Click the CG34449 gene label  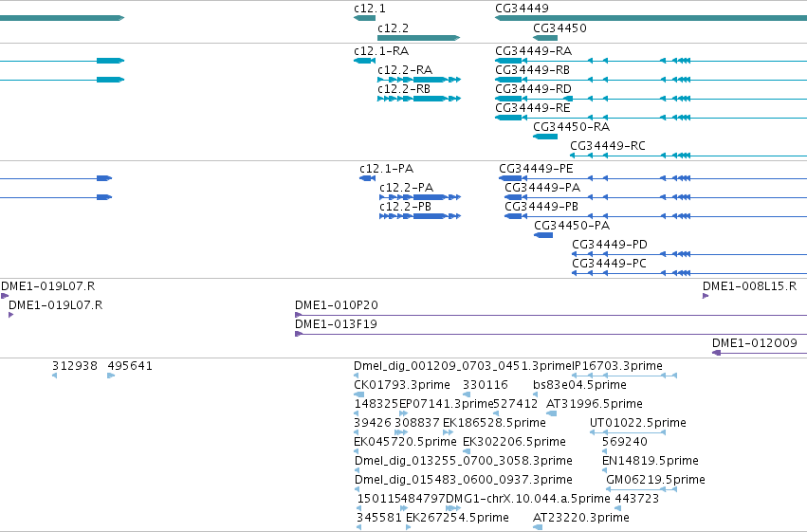pyautogui.click(x=522, y=9)
